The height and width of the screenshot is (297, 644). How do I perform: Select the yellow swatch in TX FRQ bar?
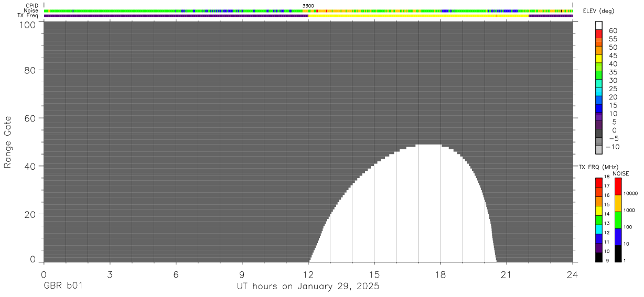(x=599, y=211)
